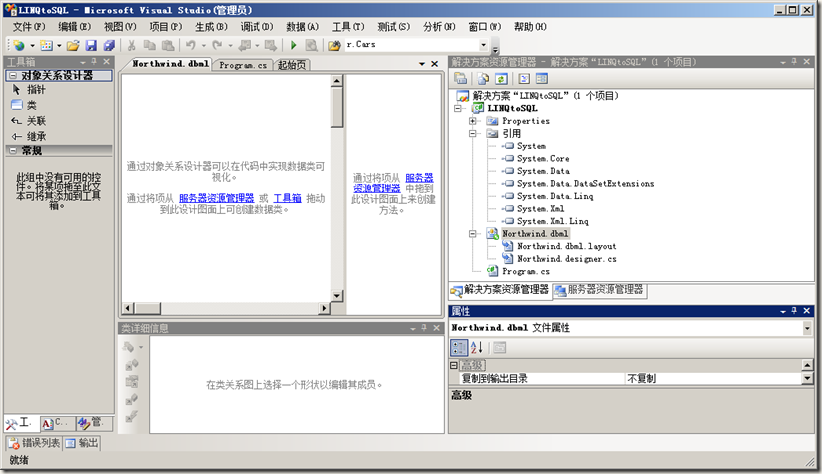The height and width of the screenshot is (474, 822).
Task: Click the Categorized view icon in Properties panel
Action: point(459,348)
